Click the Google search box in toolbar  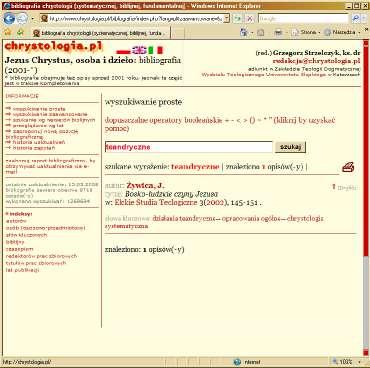[x=303, y=18]
